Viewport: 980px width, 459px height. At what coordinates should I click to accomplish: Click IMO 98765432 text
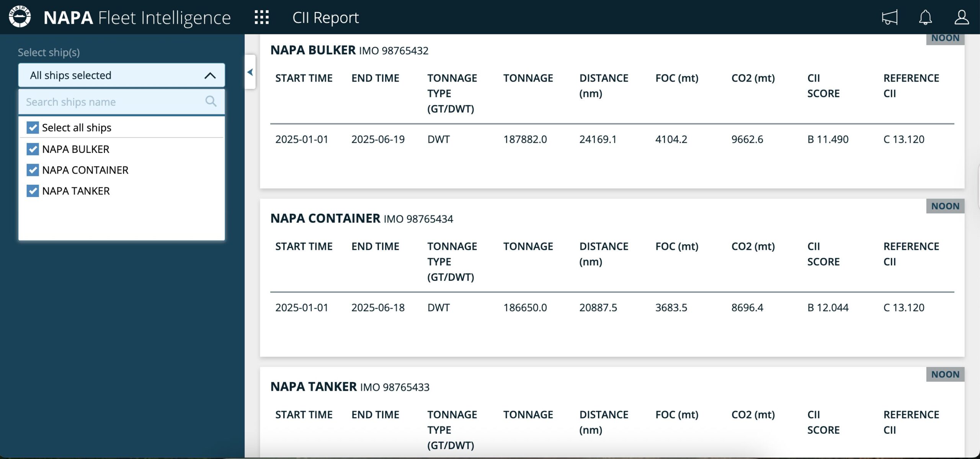tap(394, 51)
